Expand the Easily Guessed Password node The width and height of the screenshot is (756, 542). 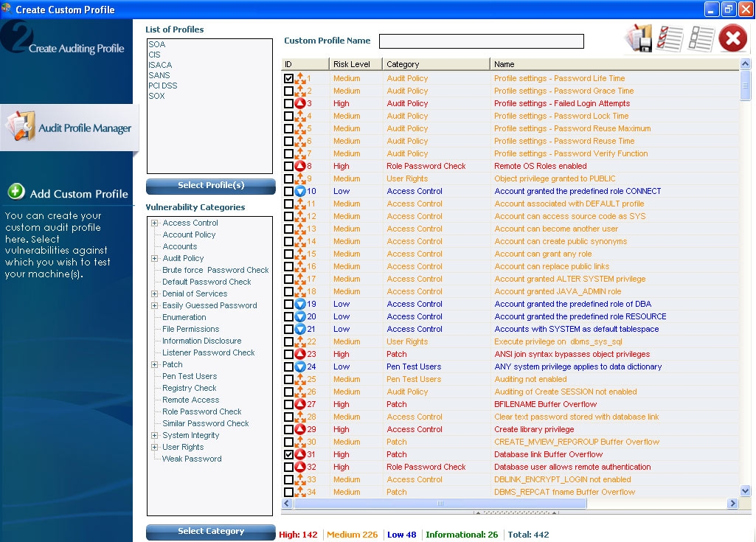click(x=154, y=305)
